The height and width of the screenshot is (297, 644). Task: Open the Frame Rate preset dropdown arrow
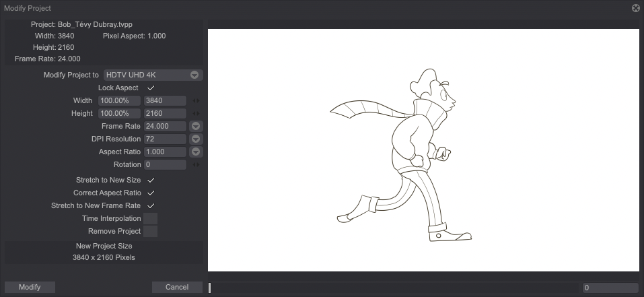point(195,126)
